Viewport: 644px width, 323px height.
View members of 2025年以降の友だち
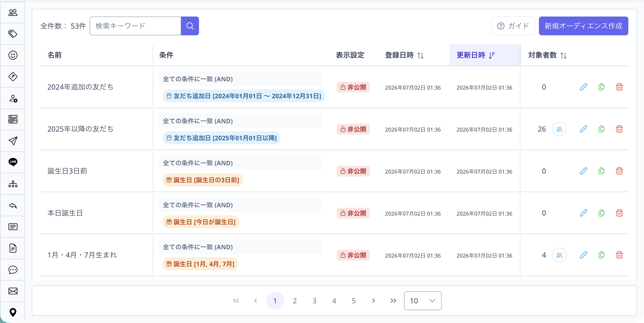(x=559, y=129)
